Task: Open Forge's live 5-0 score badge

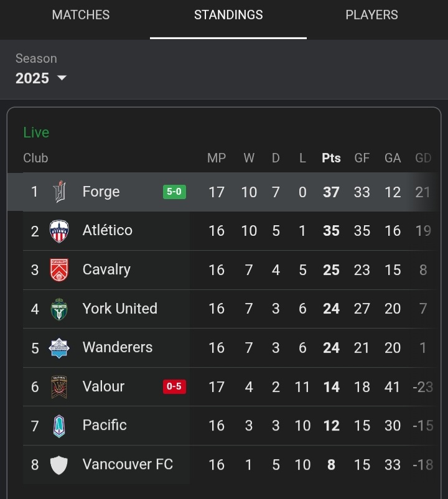Action: pyautogui.click(x=174, y=192)
